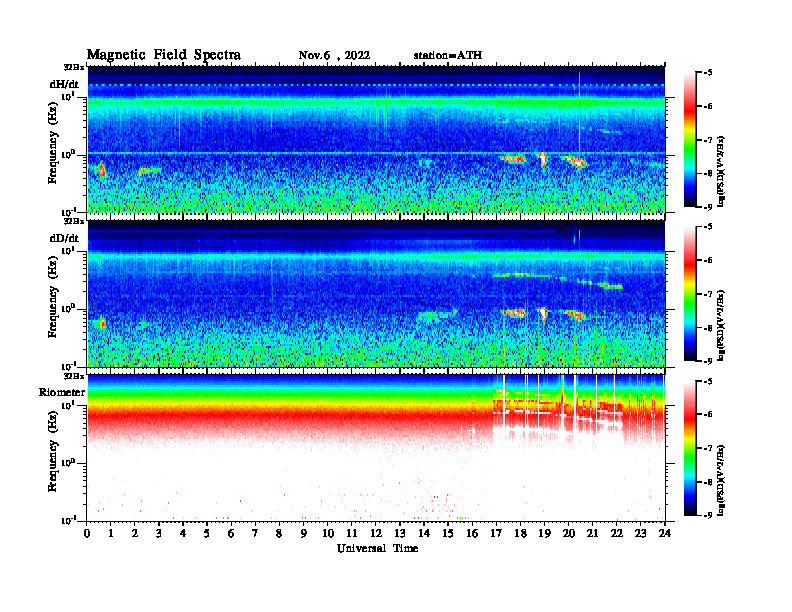Click the "-8" tick on Riometer color scale
This screenshot has width=792, height=612.
click(708, 482)
